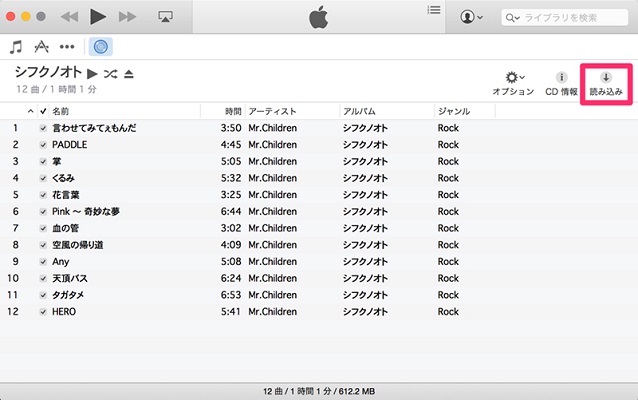The width and height of the screenshot is (638, 400).
Task: Uncheck the HERO track checkbox
Action: [x=43, y=312]
